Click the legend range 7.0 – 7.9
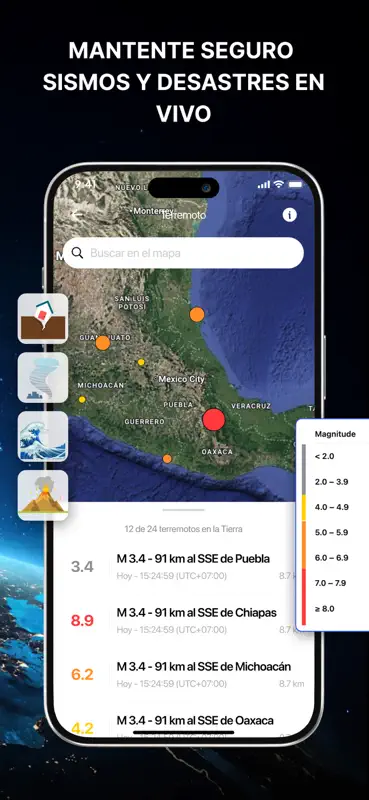 coord(331,583)
